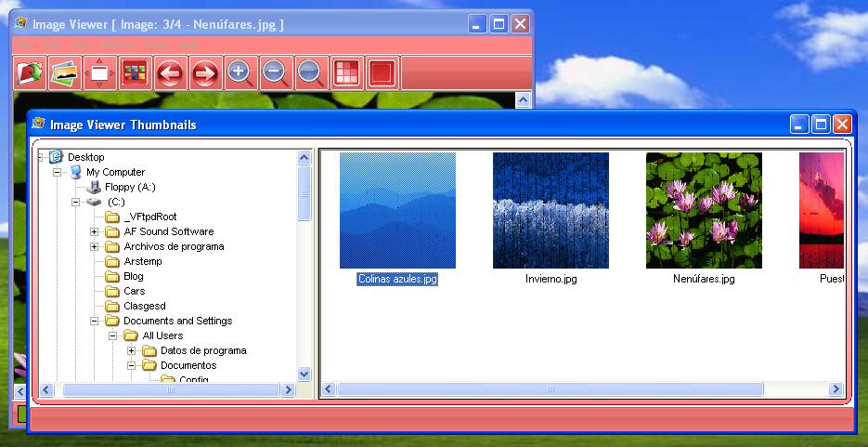Click the Image Viewer Thumbnails title bar icon
Screen dimensions: 868x447
[x=38, y=124]
